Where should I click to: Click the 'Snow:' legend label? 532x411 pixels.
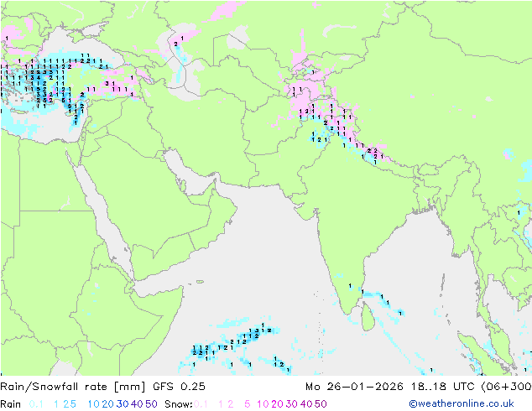coord(179,404)
